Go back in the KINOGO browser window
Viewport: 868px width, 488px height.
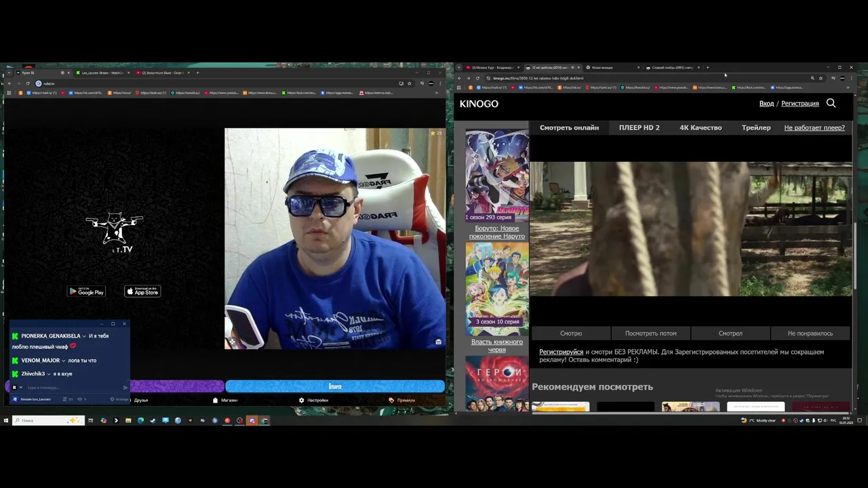pyautogui.click(x=460, y=78)
